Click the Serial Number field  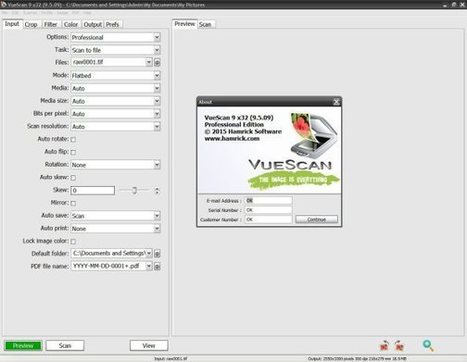pyautogui.click(x=268, y=210)
